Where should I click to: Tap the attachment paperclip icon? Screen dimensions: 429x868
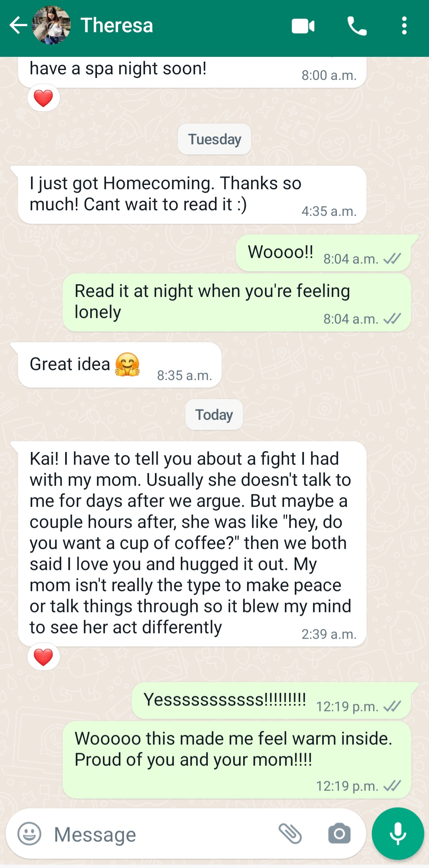point(290,833)
